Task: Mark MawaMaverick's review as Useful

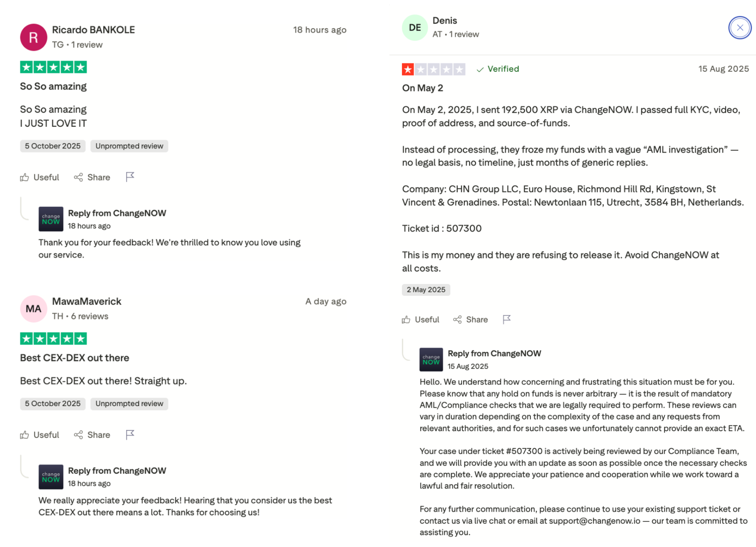Action: pyautogui.click(x=40, y=435)
